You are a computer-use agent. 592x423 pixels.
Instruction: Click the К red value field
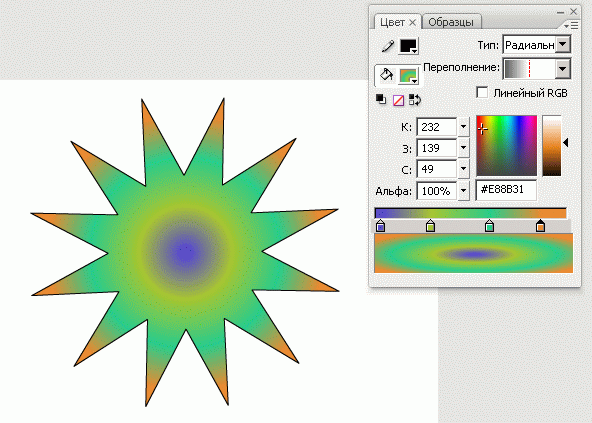(436, 127)
